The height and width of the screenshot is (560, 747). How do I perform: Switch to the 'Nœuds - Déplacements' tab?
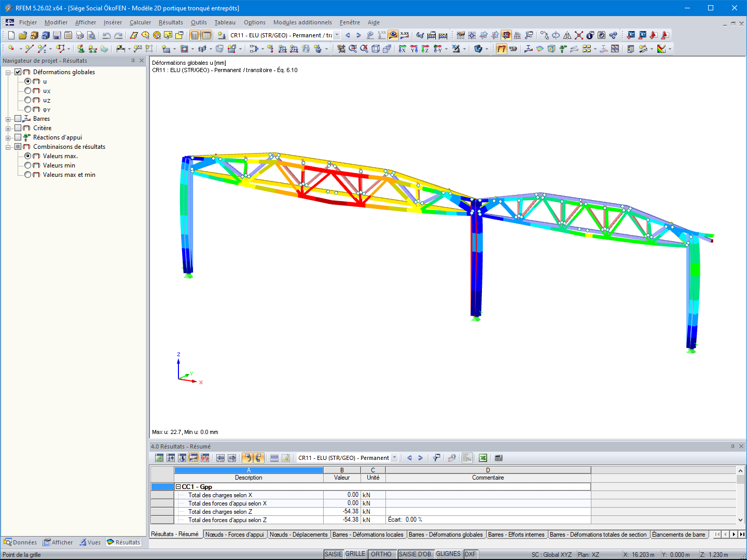[298, 534]
